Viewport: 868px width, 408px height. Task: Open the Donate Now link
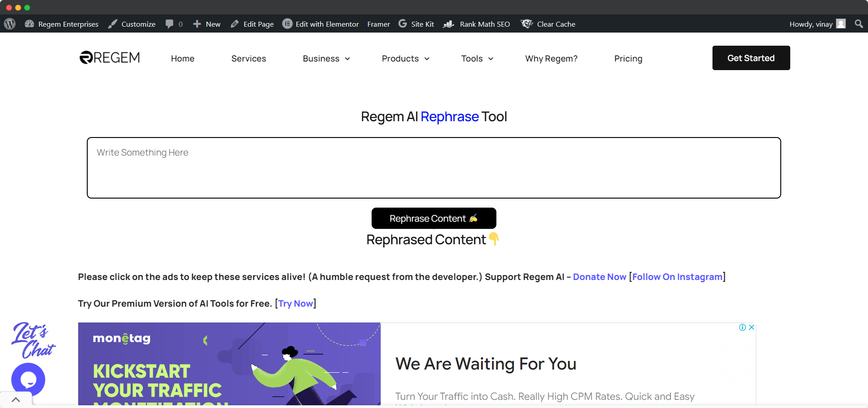coord(599,277)
